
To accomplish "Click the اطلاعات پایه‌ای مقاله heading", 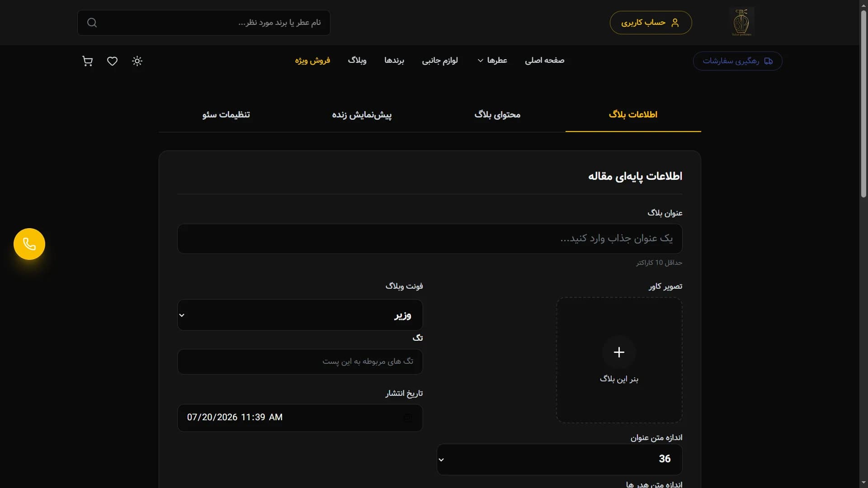I will [635, 176].
